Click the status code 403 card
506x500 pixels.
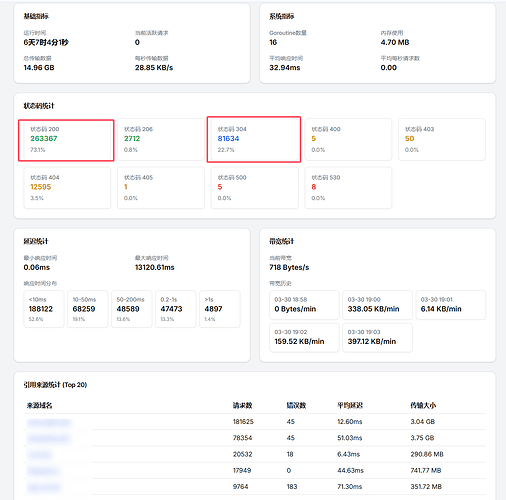442,140
